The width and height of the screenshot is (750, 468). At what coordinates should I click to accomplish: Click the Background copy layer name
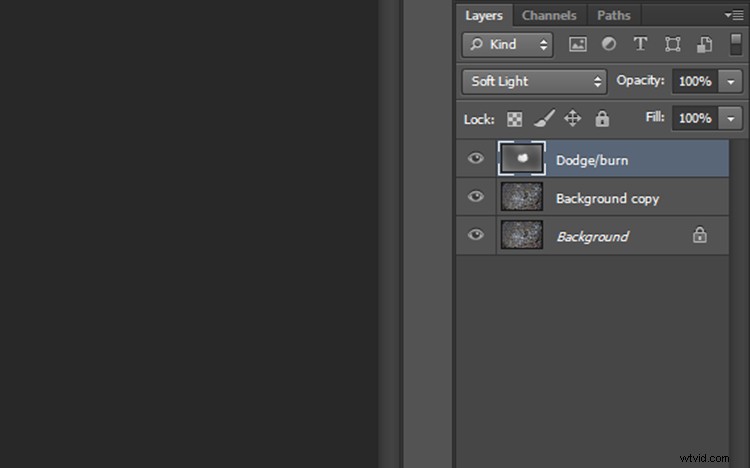607,199
